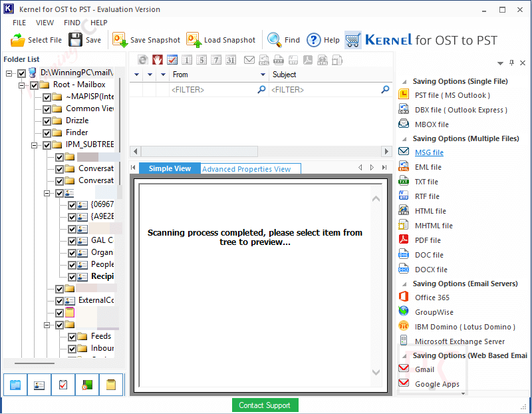
Task: Click the EML export icon in list toolbar
Action: point(264,60)
